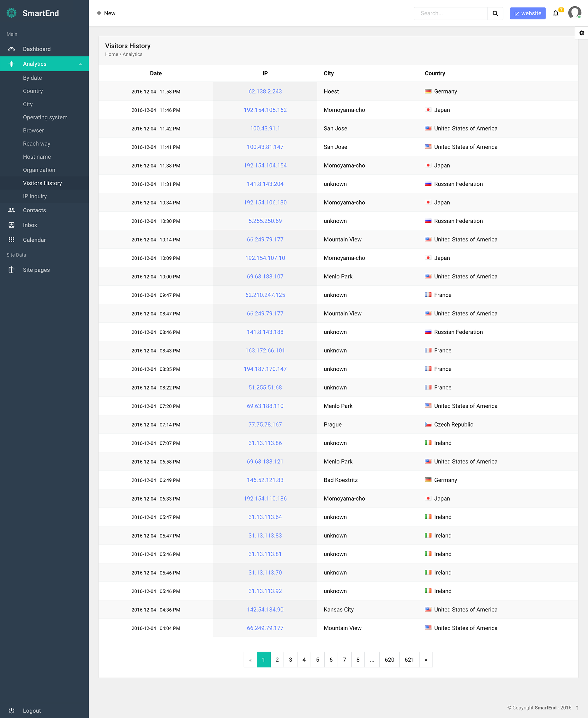The width and height of the screenshot is (588, 718).
Task: Open the user avatar menu
Action: tap(574, 13)
